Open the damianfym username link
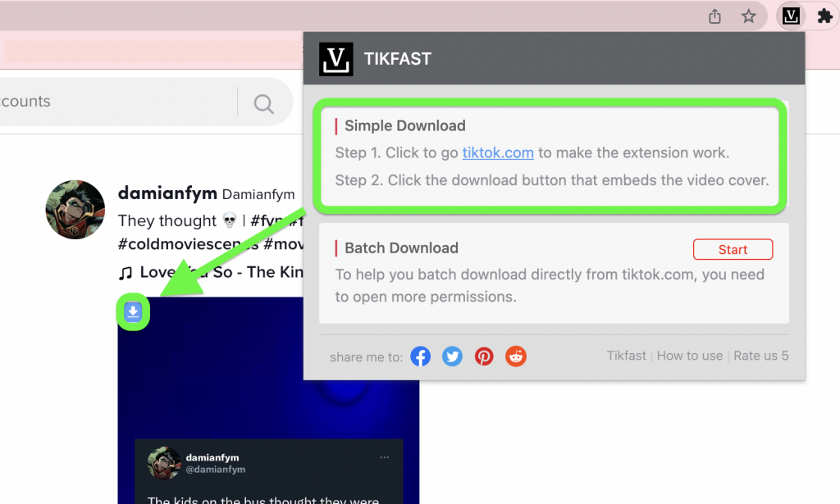This screenshot has height=504, width=840. (x=167, y=193)
